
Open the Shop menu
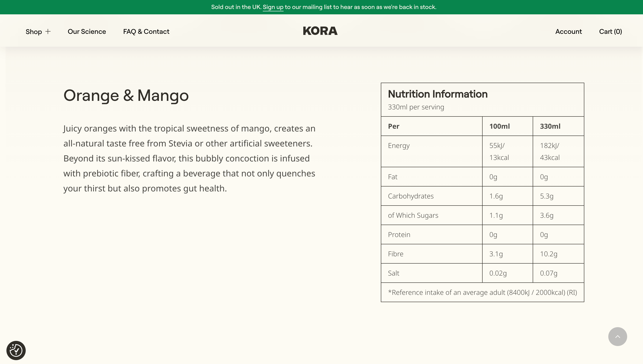tap(34, 31)
